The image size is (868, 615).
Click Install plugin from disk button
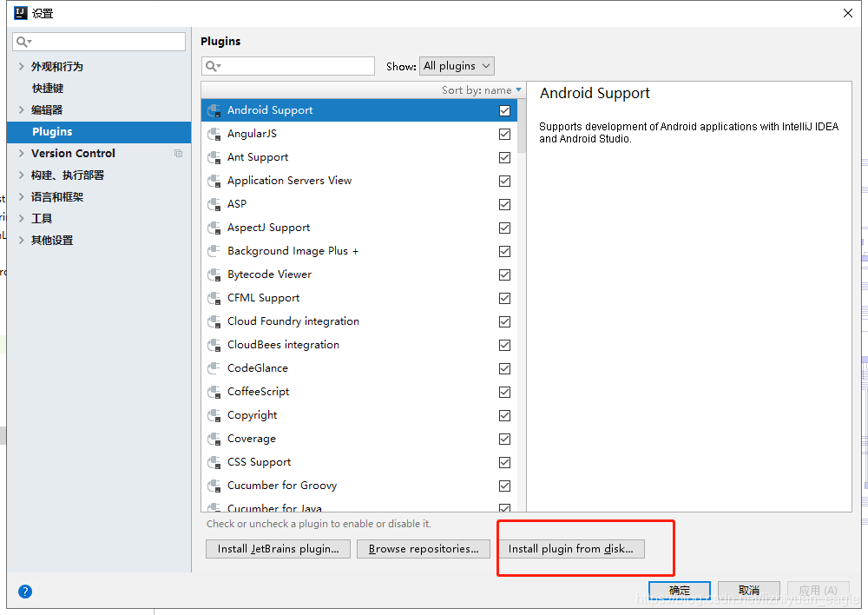pos(571,549)
